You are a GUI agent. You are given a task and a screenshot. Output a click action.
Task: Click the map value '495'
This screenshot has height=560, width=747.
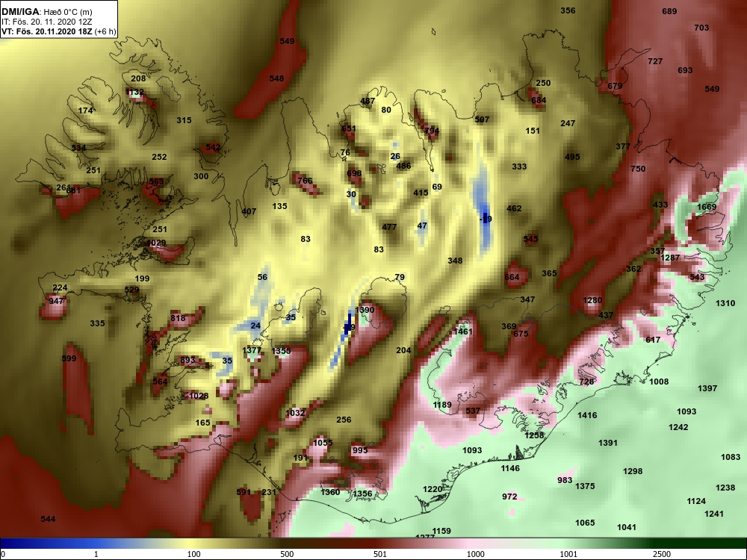coord(572,157)
